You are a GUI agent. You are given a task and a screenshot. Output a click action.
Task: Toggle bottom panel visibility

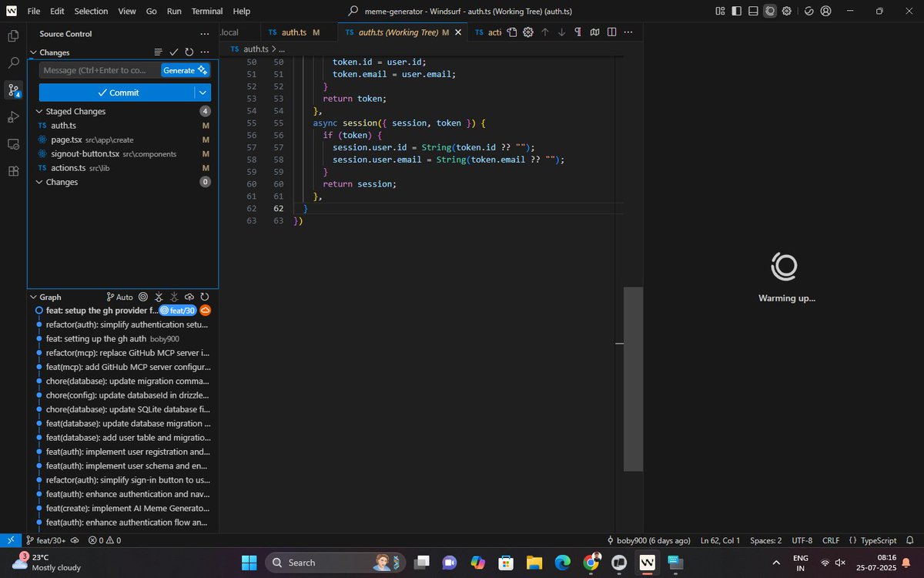pos(753,11)
